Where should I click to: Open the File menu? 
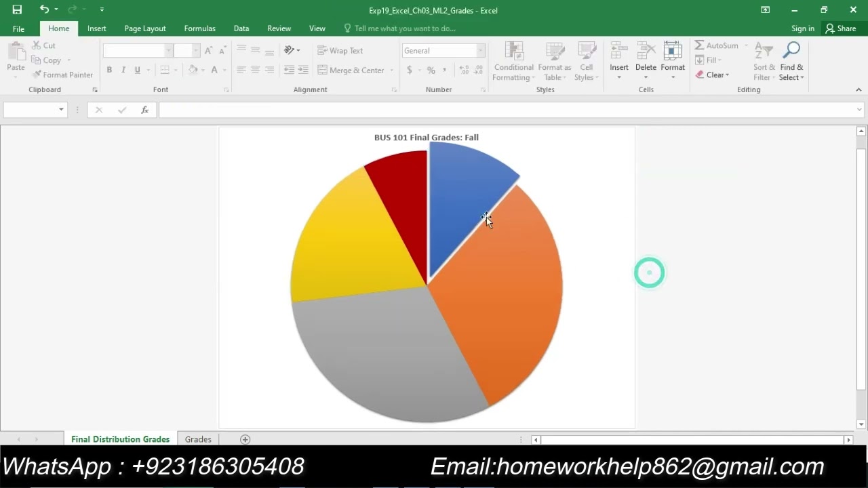click(18, 28)
